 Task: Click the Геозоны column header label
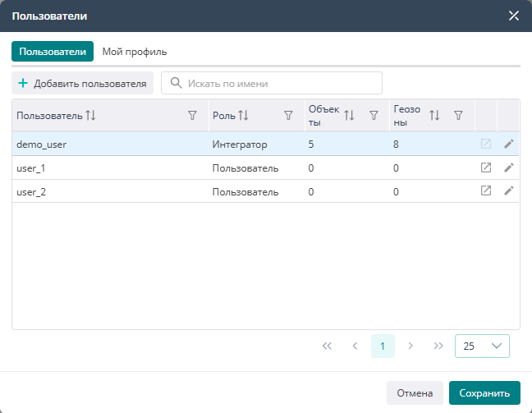(407, 116)
